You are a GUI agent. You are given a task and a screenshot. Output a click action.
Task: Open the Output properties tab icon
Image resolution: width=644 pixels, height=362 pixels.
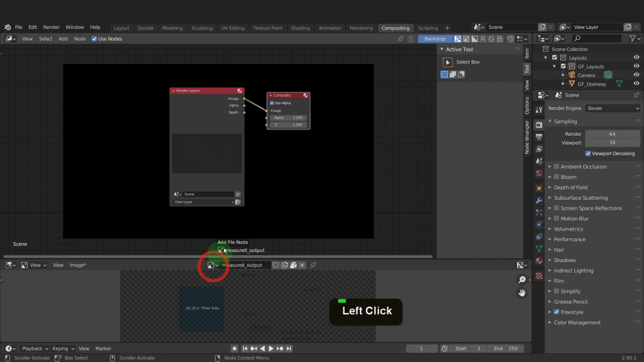(x=539, y=137)
